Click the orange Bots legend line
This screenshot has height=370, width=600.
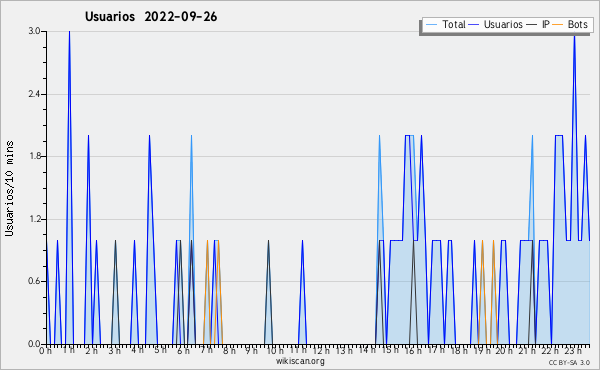(x=558, y=24)
